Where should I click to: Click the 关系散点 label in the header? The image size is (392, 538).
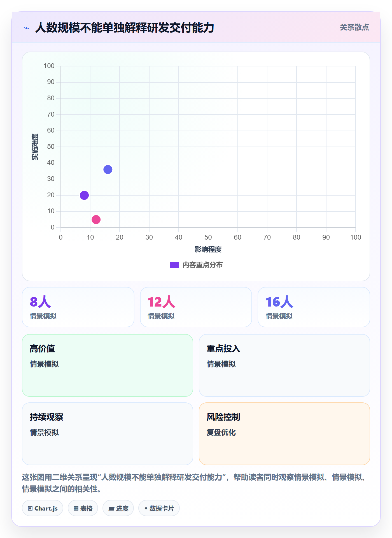coord(354,27)
